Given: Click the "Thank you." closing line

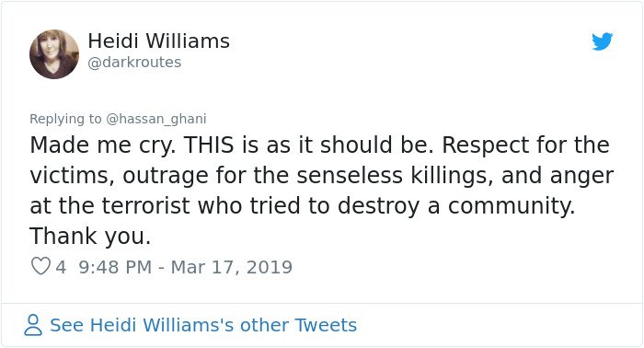Looking at the screenshot, I should (90, 237).
